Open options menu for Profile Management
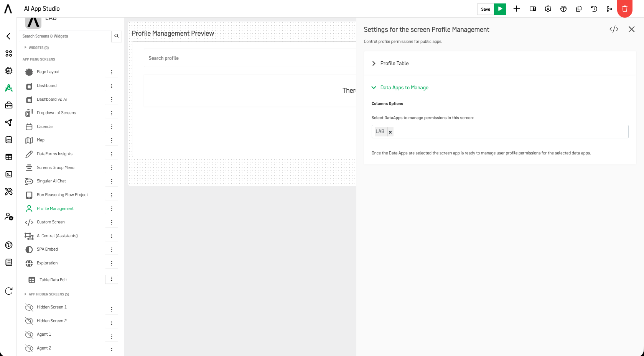 pos(112,208)
